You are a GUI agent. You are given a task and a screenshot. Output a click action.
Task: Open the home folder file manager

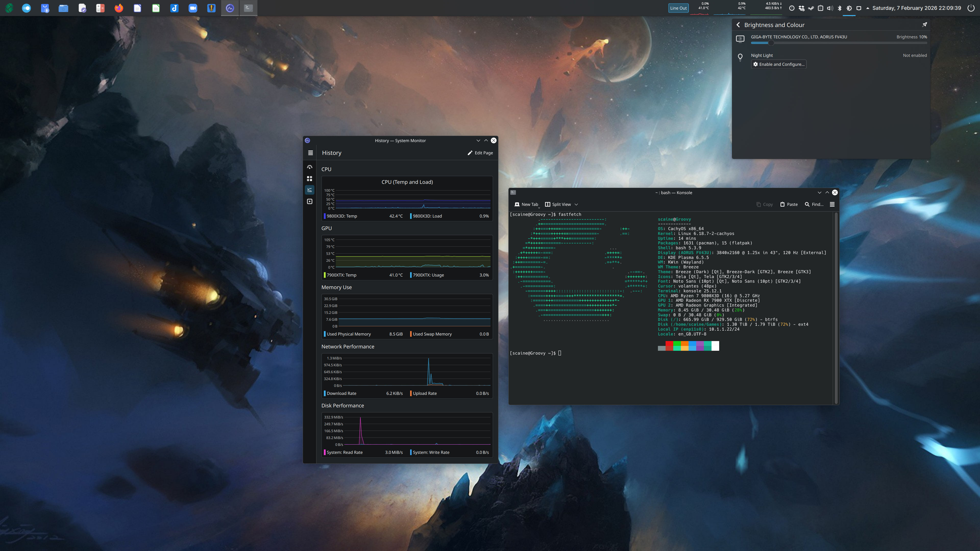pyautogui.click(x=64, y=8)
